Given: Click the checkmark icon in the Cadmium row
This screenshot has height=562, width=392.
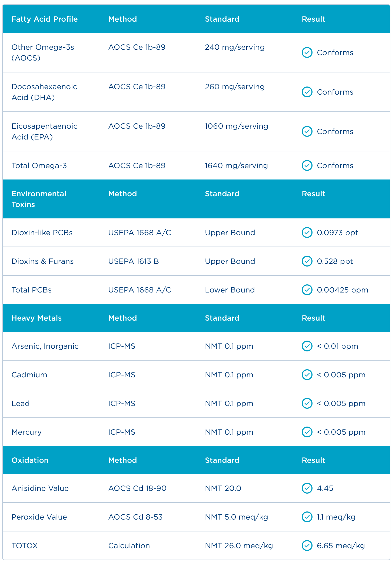Looking at the screenshot, I should tap(307, 375).
